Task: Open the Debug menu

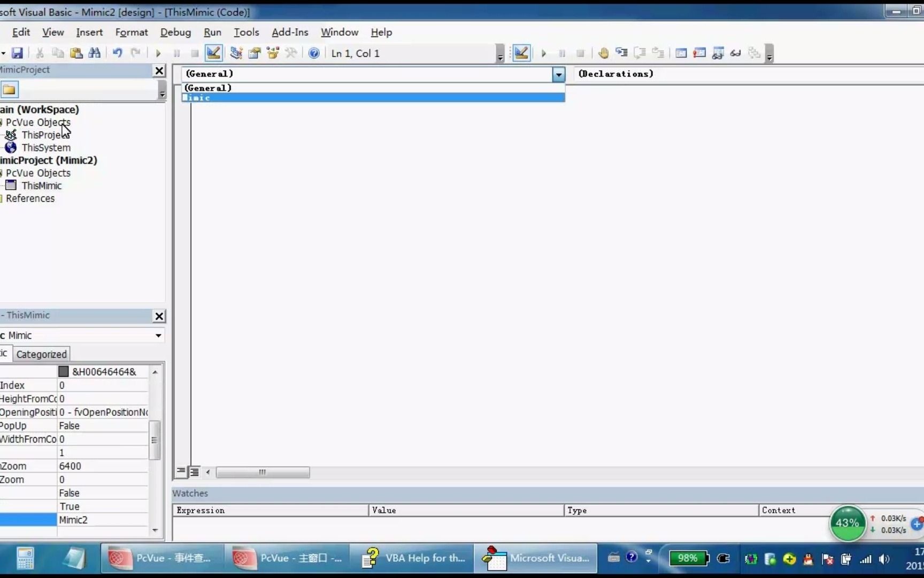Action: pos(175,32)
